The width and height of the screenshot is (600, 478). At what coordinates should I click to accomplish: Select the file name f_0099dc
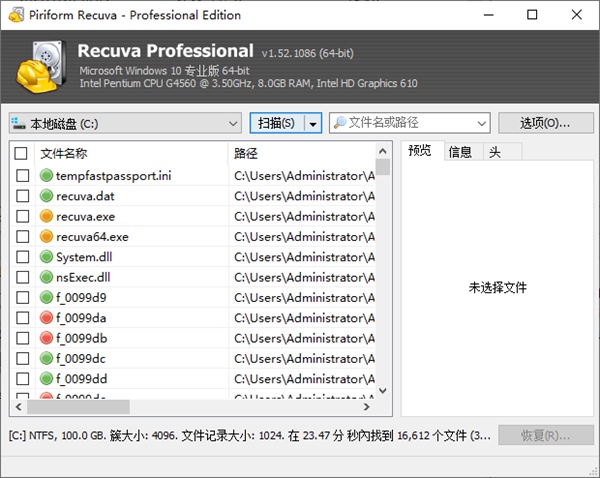point(81,359)
